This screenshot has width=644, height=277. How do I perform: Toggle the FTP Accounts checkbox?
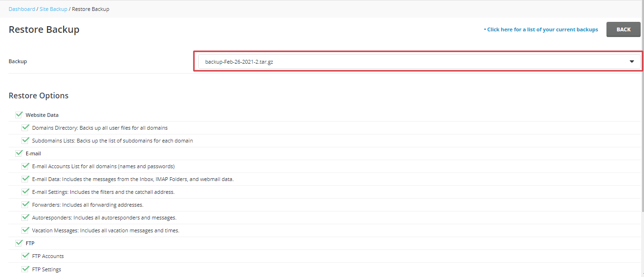(26, 256)
